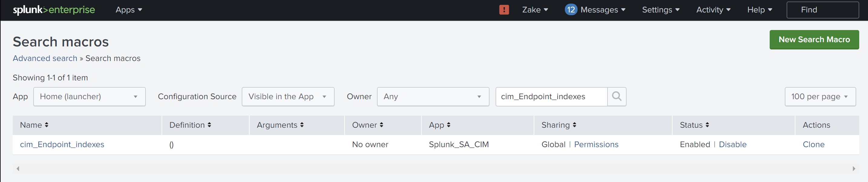This screenshot has width=868, height=182.
Task: Open the Owner Any dropdown
Action: point(433,96)
